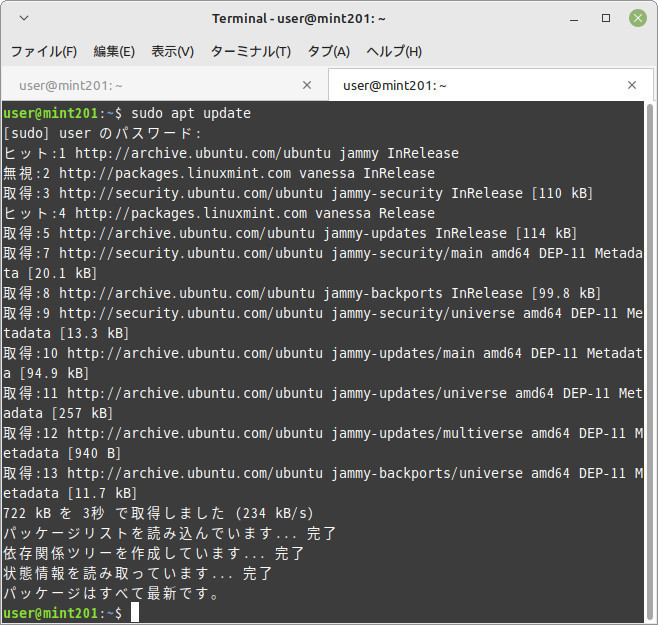This screenshot has height=625, width=658.
Task: Click the 'sudo apt update' command text
Action: coord(191,113)
